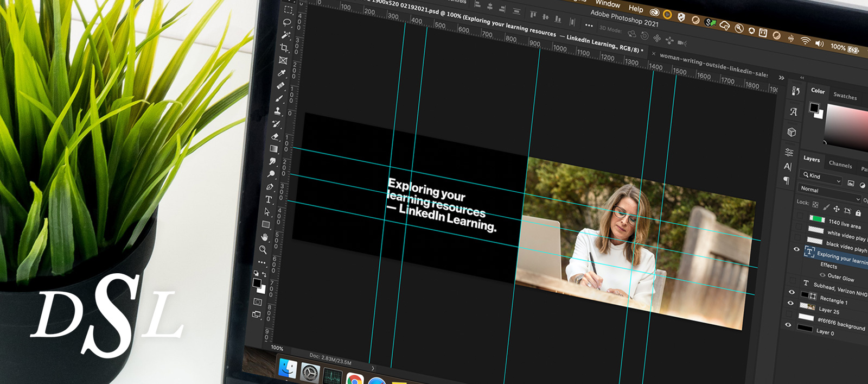Select the Path Selection tool

pyautogui.click(x=267, y=212)
